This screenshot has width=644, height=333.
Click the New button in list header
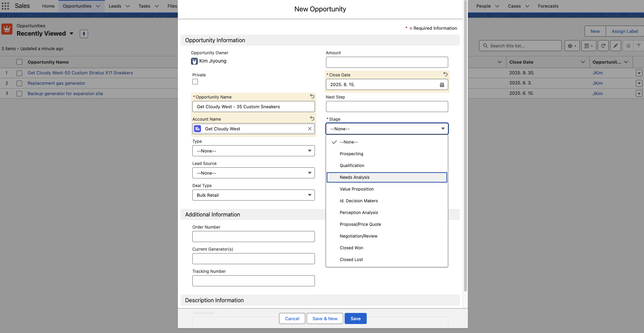[x=595, y=31]
